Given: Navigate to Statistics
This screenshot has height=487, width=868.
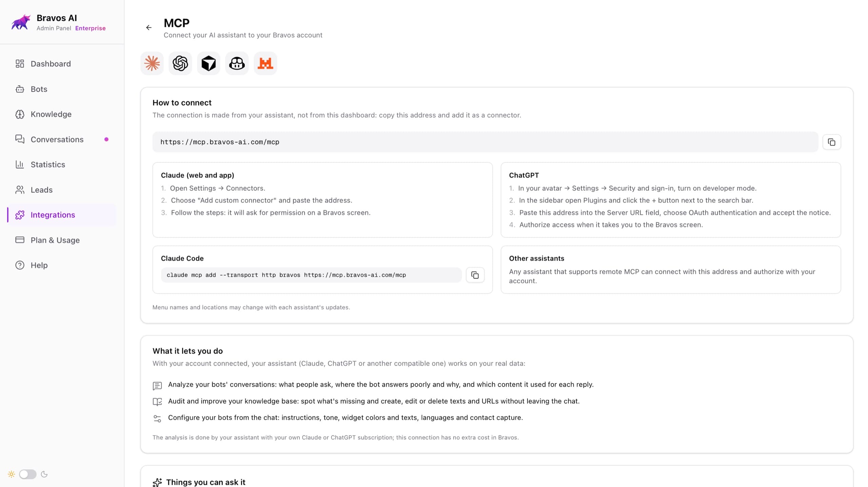Looking at the screenshot, I should 62,165.
